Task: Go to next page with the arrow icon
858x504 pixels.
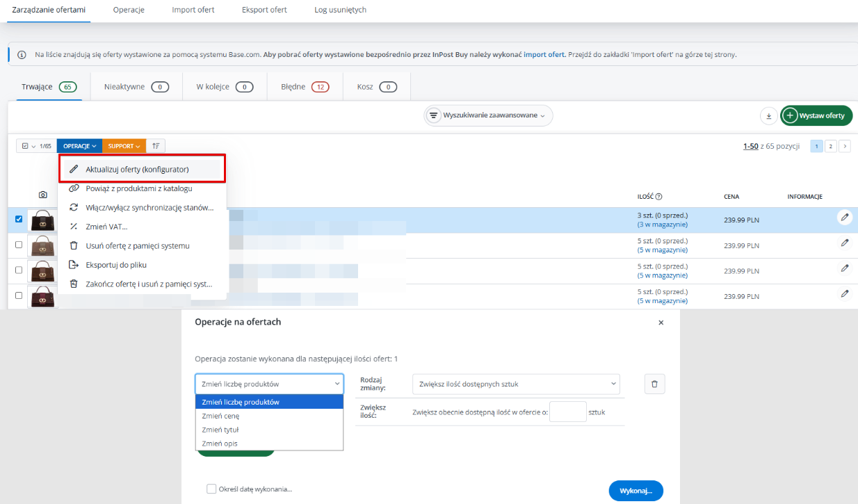Action: pos(845,146)
